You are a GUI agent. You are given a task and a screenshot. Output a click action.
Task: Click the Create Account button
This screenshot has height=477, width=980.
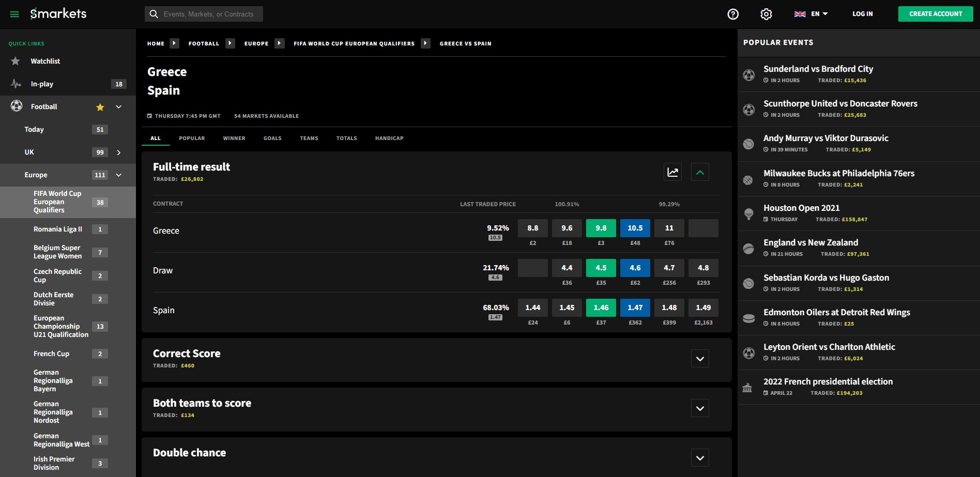(x=935, y=14)
